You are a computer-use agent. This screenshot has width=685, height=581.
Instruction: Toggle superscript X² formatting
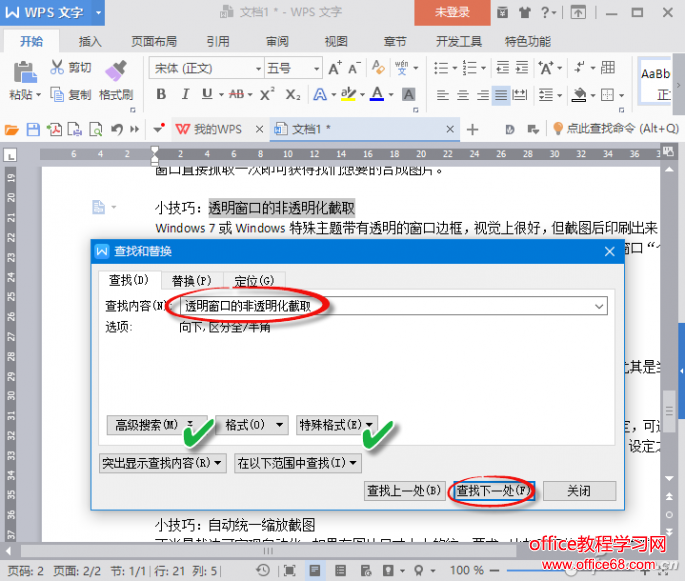(x=267, y=94)
